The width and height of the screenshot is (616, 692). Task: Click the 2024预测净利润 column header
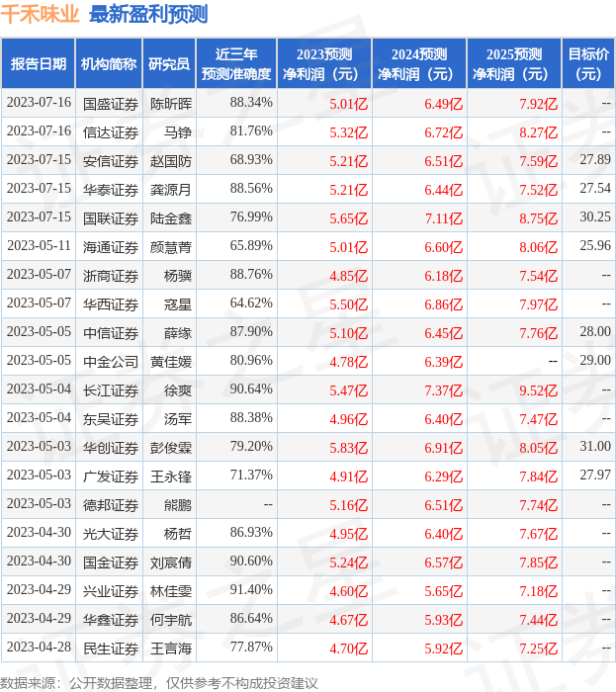click(419, 63)
